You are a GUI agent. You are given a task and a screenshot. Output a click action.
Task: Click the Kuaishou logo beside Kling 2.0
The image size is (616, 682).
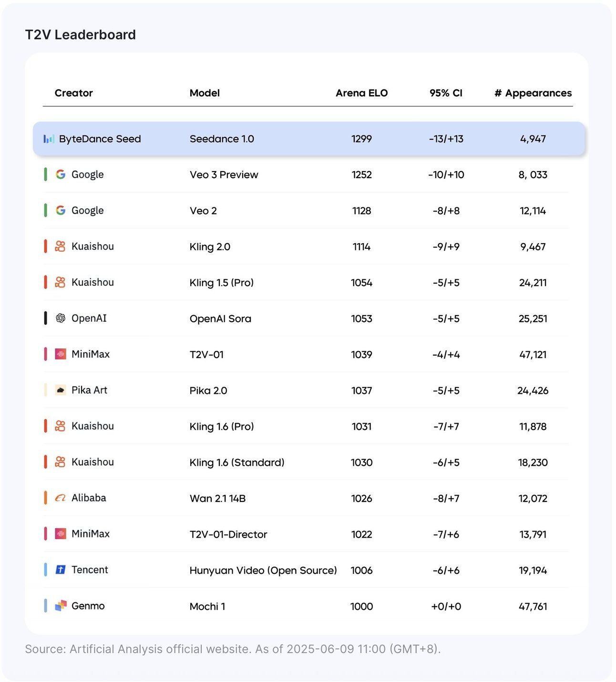click(60, 246)
